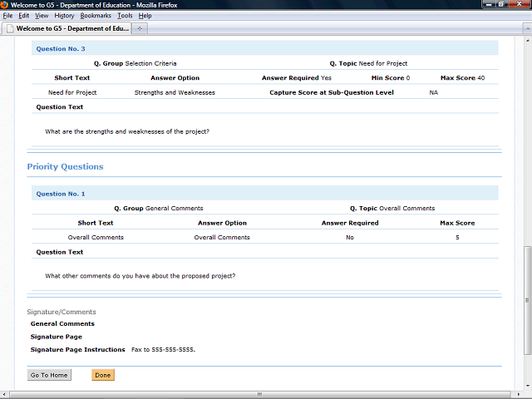Click the horizontal scrollbar left arrow

[x=4, y=395]
